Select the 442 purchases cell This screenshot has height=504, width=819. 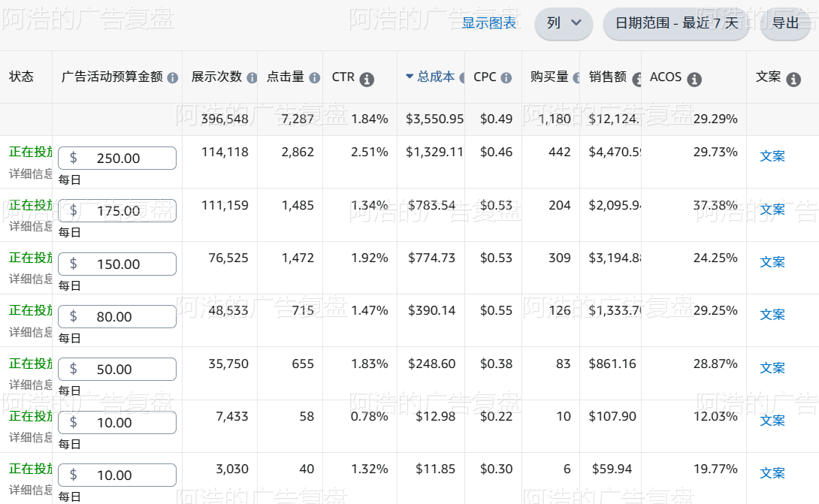[560, 152]
